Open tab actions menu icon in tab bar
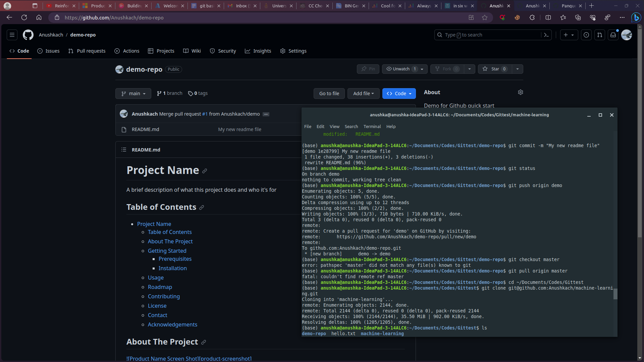The height and width of the screenshot is (362, 644). 35,6
